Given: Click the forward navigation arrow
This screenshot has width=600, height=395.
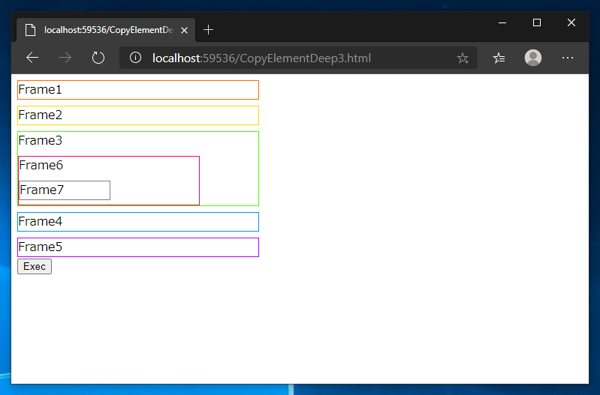Looking at the screenshot, I should click(x=65, y=58).
